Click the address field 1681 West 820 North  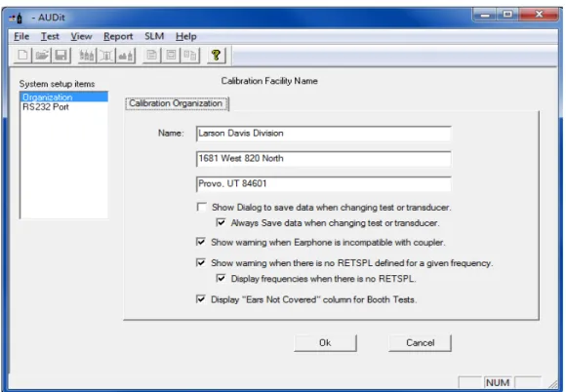click(x=323, y=159)
